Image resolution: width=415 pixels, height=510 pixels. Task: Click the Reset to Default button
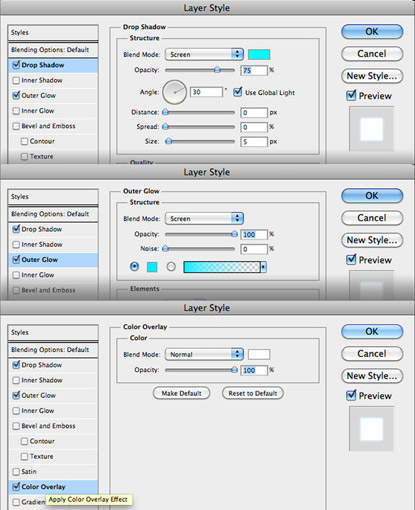click(x=253, y=393)
